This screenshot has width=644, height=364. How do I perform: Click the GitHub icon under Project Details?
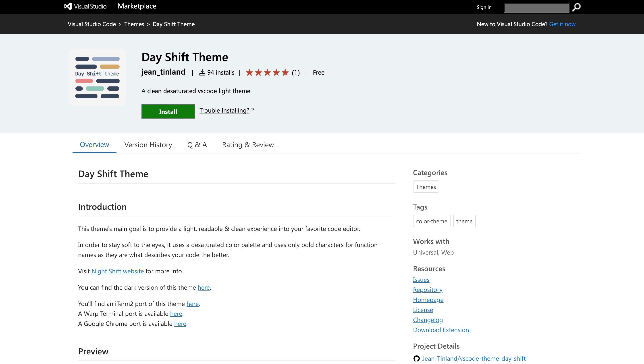coord(416,358)
